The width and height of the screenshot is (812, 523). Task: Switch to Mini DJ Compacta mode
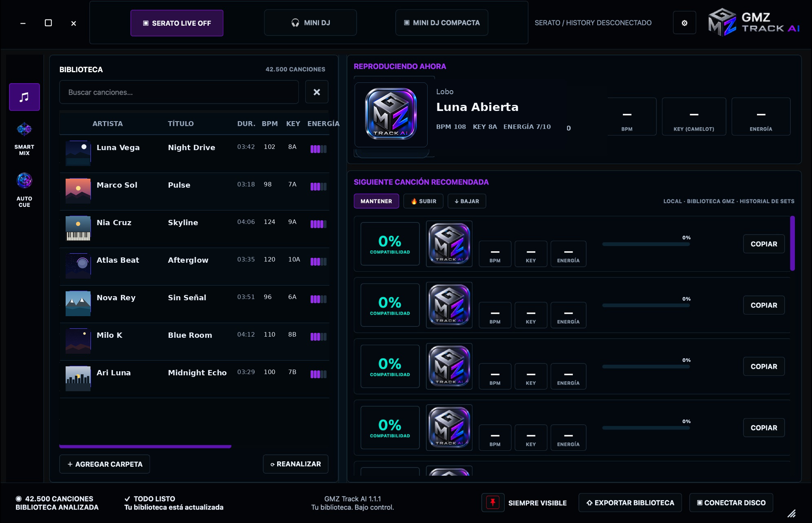(442, 23)
